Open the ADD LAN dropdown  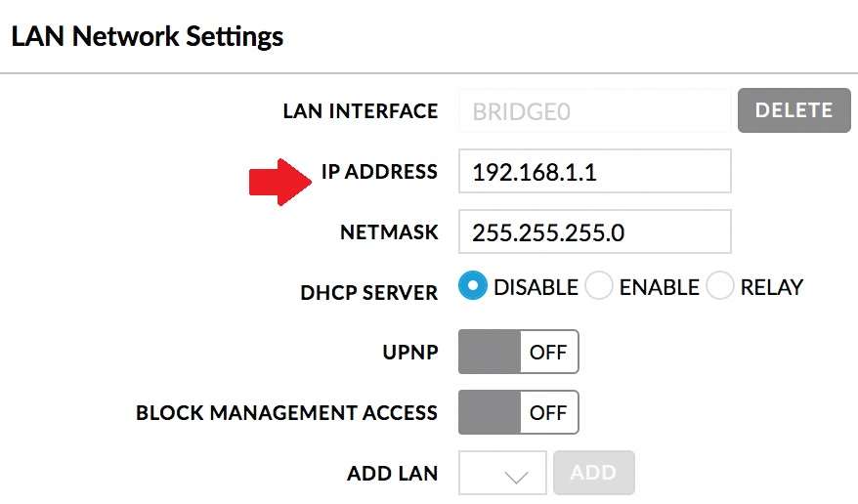pos(502,474)
